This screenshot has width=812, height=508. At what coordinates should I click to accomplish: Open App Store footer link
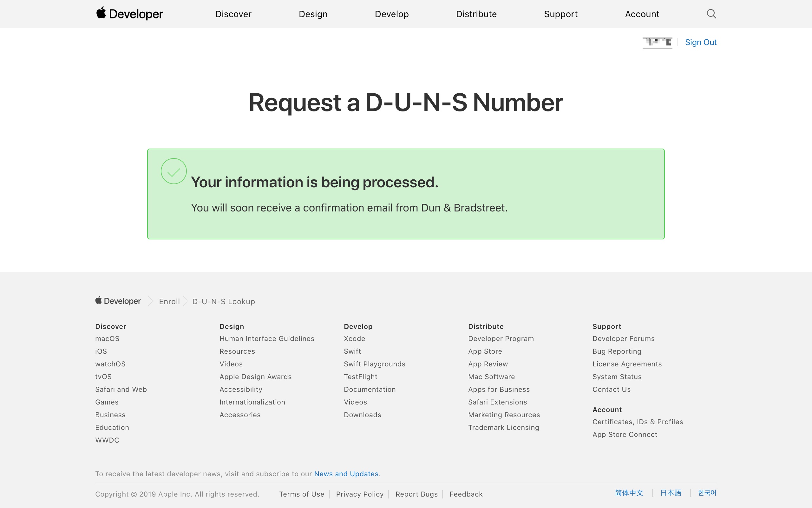485,351
